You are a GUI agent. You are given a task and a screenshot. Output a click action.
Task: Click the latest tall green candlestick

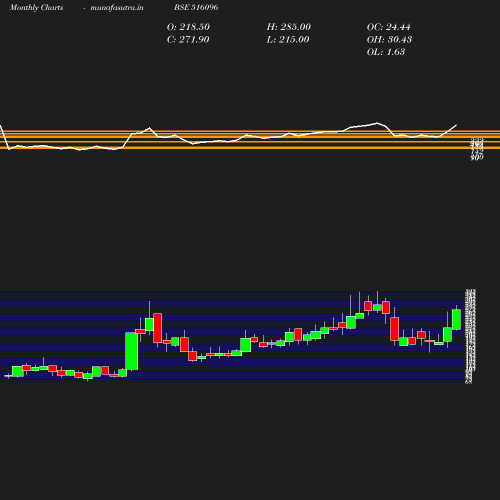coord(456,319)
